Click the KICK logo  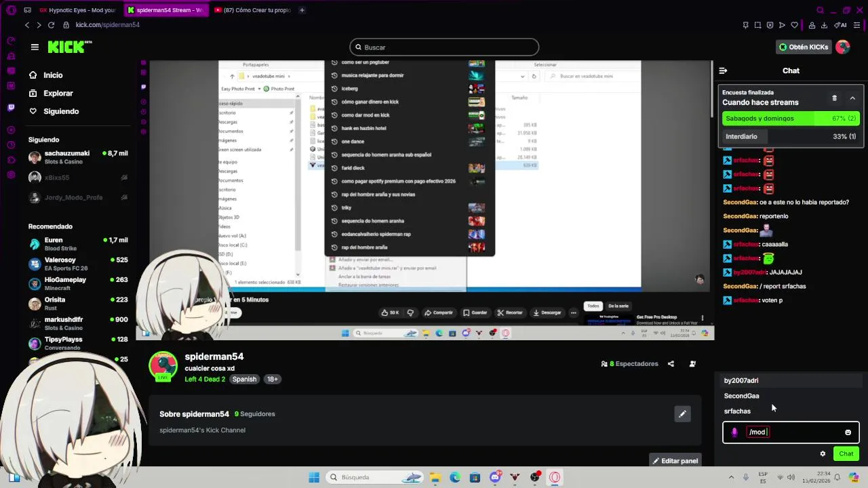pyautogui.click(x=70, y=47)
